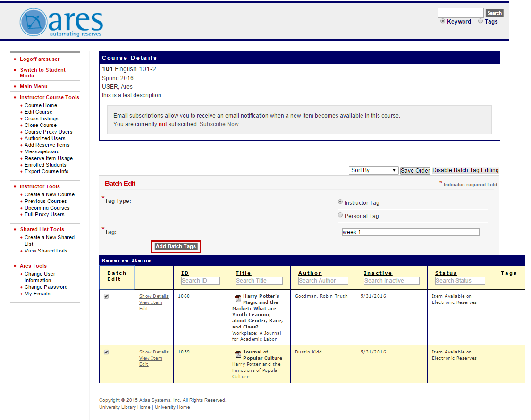Uncheck batch edit checkbox for item 1059

click(106, 352)
